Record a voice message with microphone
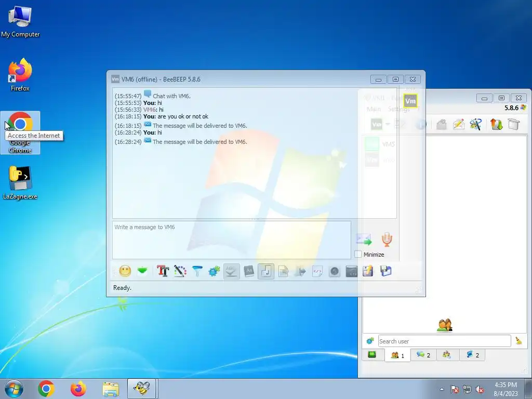The height and width of the screenshot is (399, 532). click(x=387, y=239)
